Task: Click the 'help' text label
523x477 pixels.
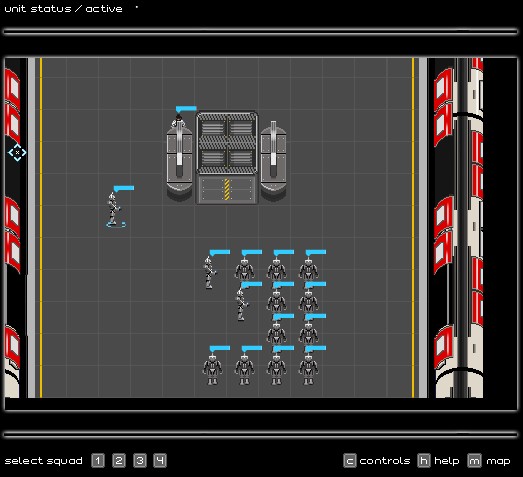Action: tap(447, 461)
